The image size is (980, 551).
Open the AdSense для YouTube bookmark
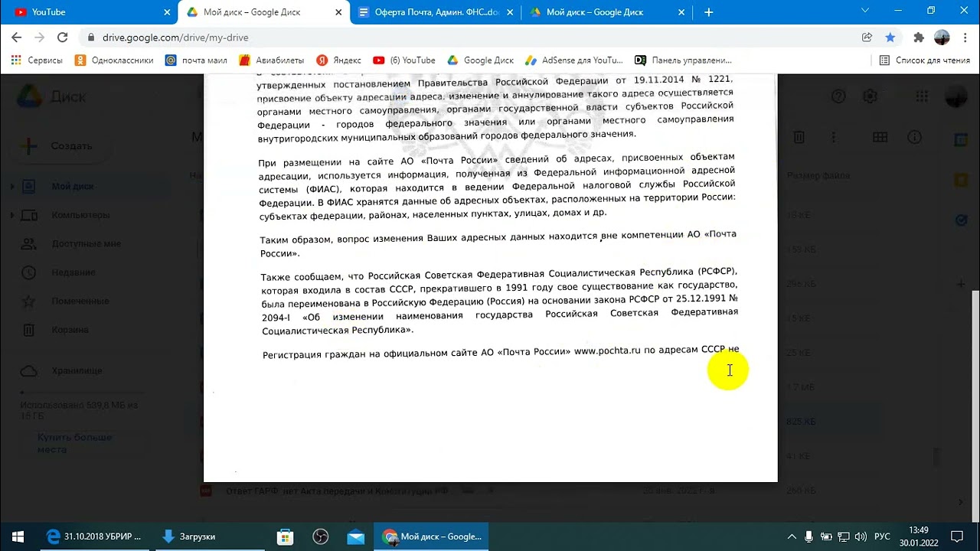574,60
